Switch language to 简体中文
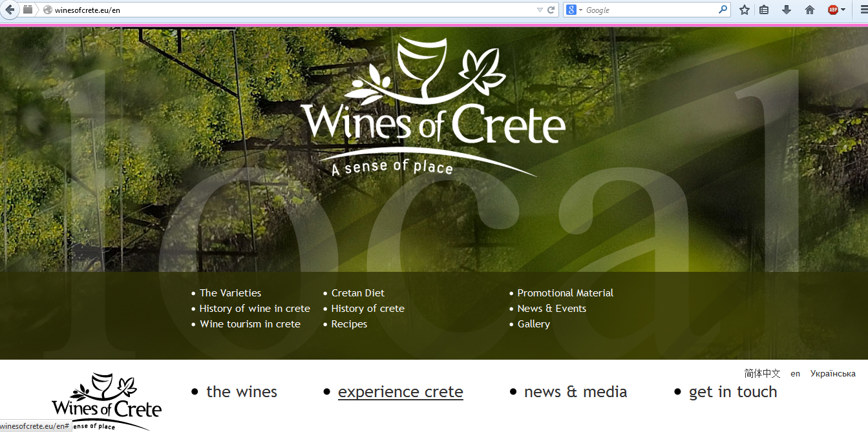Image resolution: width=868 pixels, height=432 pixels. pyautogui.click(x=763, y=374)
